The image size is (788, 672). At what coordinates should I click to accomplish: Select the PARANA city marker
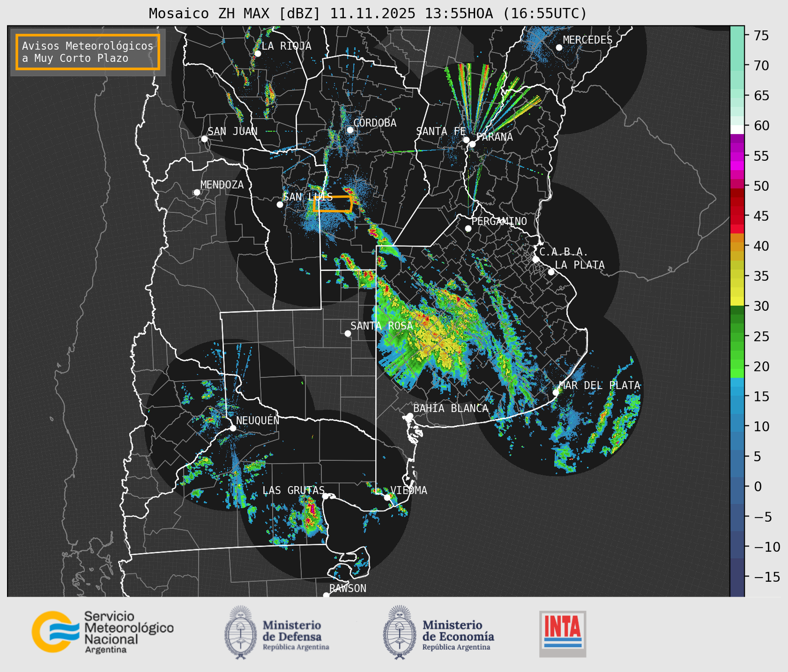click(472, 144)
